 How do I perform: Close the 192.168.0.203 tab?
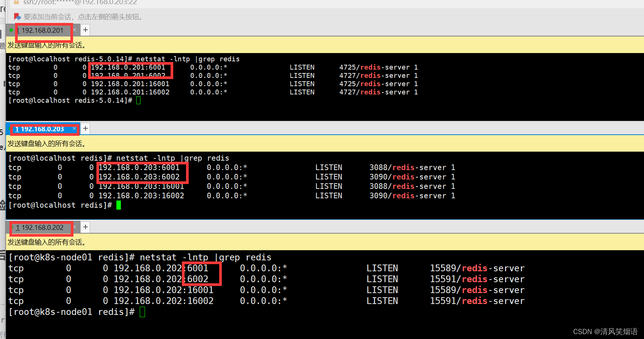[75, 129]
